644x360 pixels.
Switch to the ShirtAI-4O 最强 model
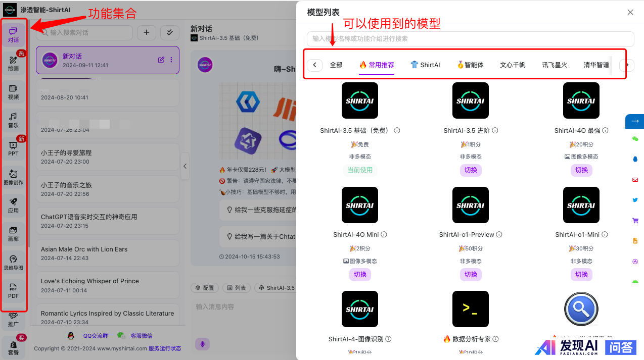pyautogui.click(x=581, y=170)
